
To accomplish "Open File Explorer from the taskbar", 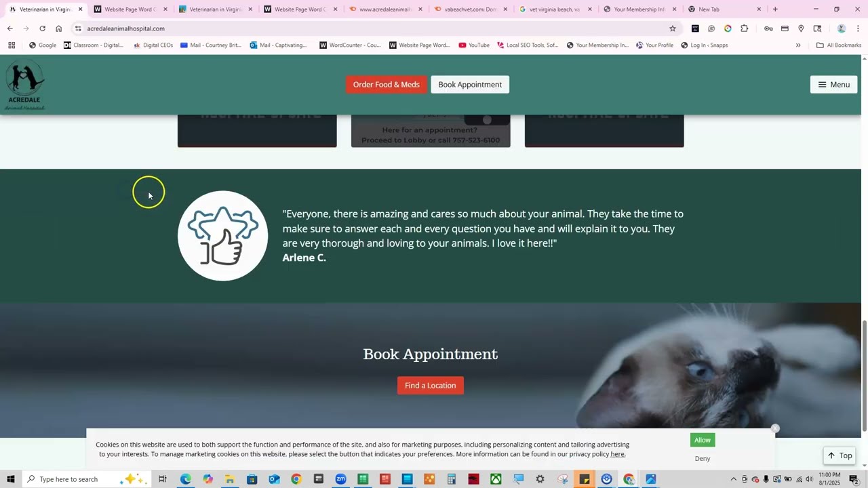I will click(230, 479).
